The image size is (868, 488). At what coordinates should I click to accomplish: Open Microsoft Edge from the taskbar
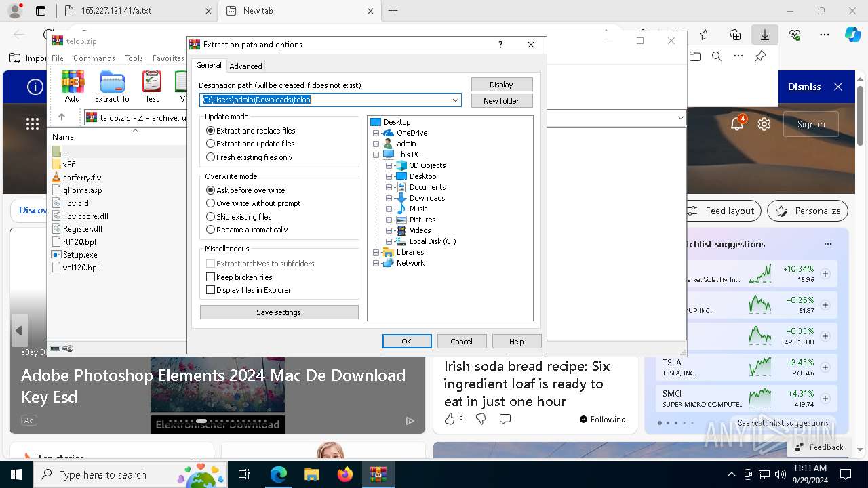(279, 474)
